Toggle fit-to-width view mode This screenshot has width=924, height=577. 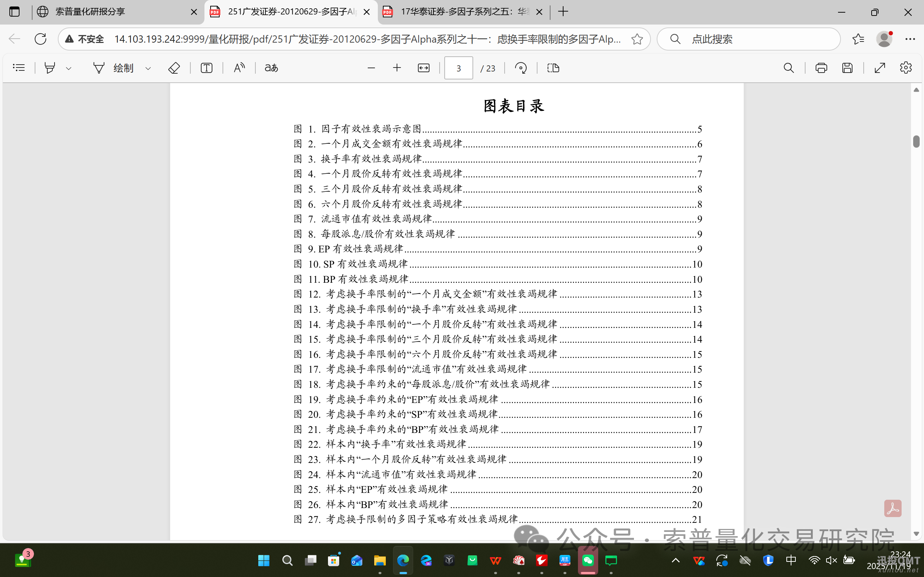coord(424,68)
